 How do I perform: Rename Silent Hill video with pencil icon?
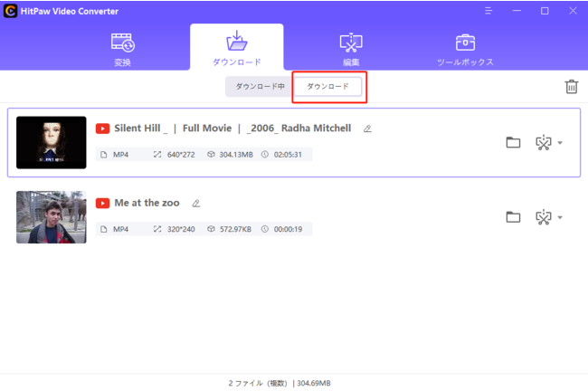coord(367,129)
